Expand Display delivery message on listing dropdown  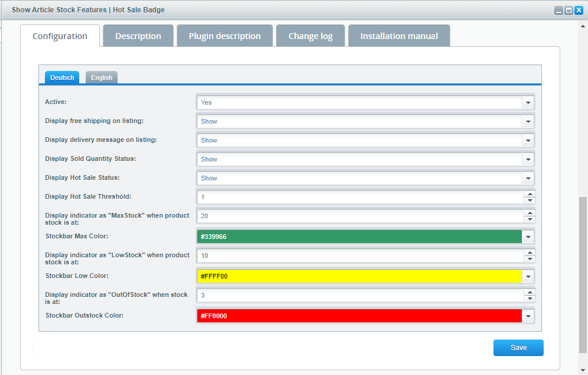[528, 140]
